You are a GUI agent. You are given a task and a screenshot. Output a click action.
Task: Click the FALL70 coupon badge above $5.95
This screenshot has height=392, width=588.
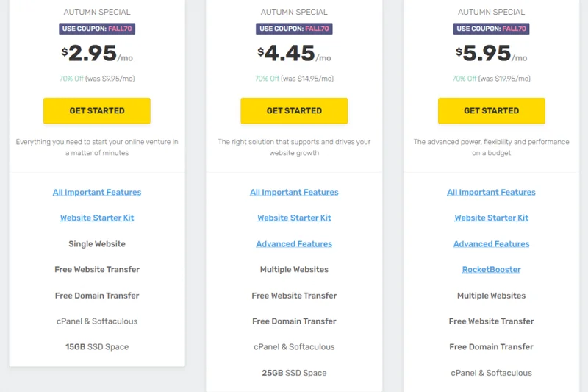[x=491, y=29]
